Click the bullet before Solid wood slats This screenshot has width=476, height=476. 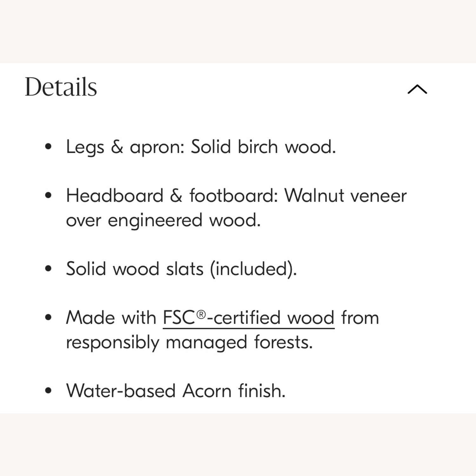48,269
